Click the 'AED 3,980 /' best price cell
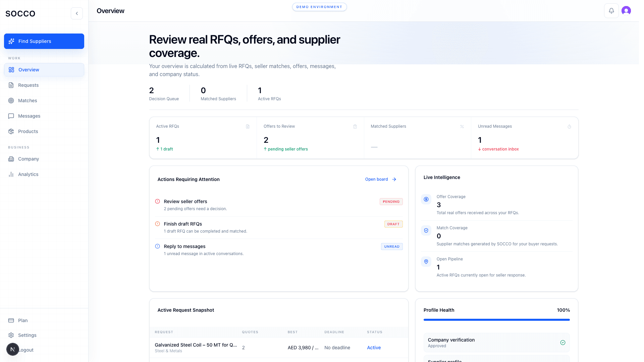The width and height of the screenshot is (644, 362). coord(303,348)
